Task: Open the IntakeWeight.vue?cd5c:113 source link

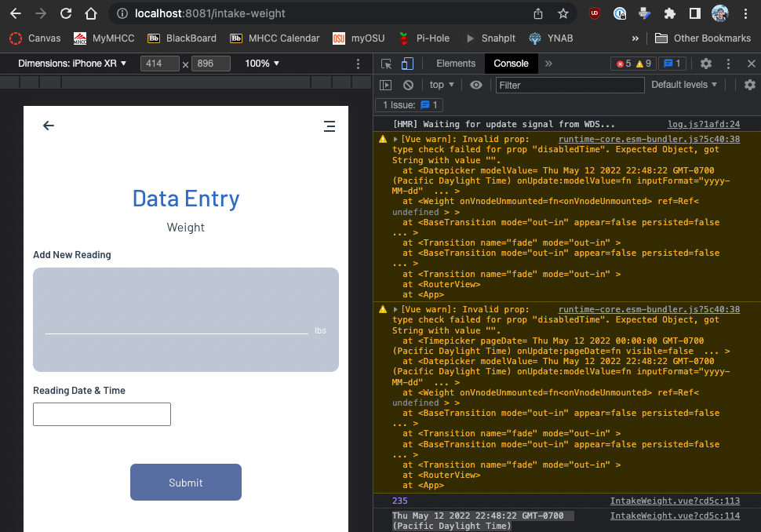Action: pyautogui.click(x=675, y=501)
